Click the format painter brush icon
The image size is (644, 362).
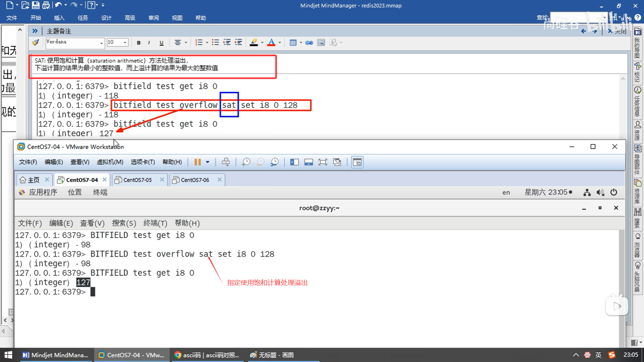click(x=36, y=43)
